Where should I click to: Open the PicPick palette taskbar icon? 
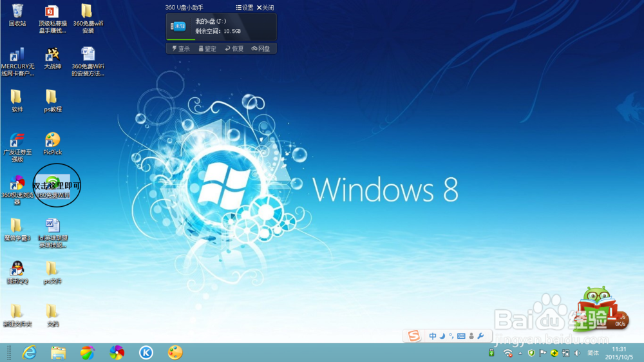point(175,352)
